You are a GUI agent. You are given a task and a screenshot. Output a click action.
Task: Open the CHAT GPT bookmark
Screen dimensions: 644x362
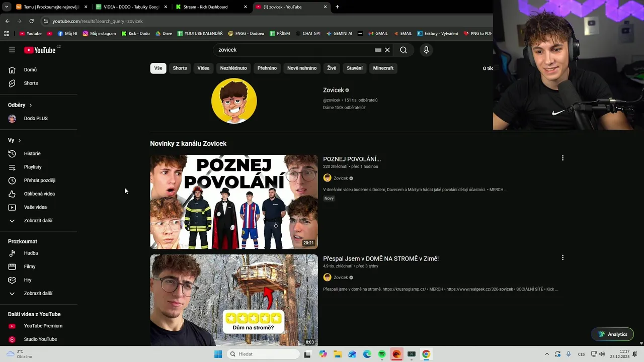[308, 34]
